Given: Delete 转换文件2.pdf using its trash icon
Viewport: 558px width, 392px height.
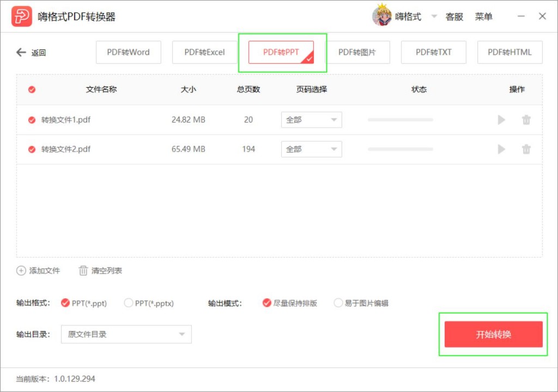Looking at the screenshot, I should (x=526, y=149).
